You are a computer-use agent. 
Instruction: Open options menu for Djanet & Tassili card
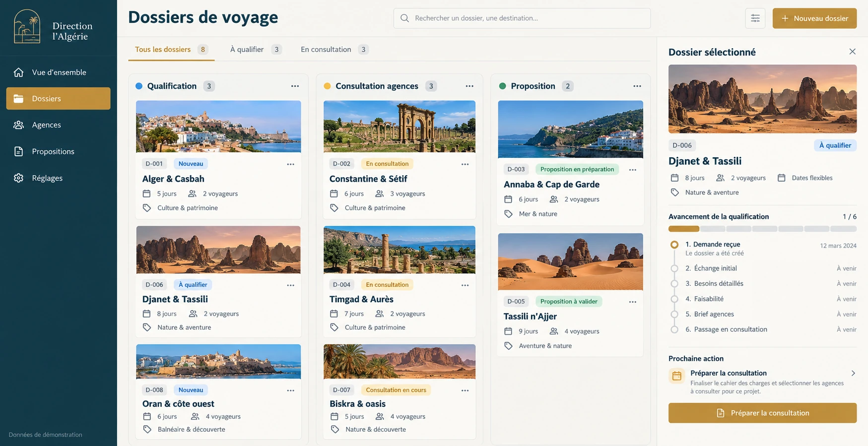click(x=290, y=285)
